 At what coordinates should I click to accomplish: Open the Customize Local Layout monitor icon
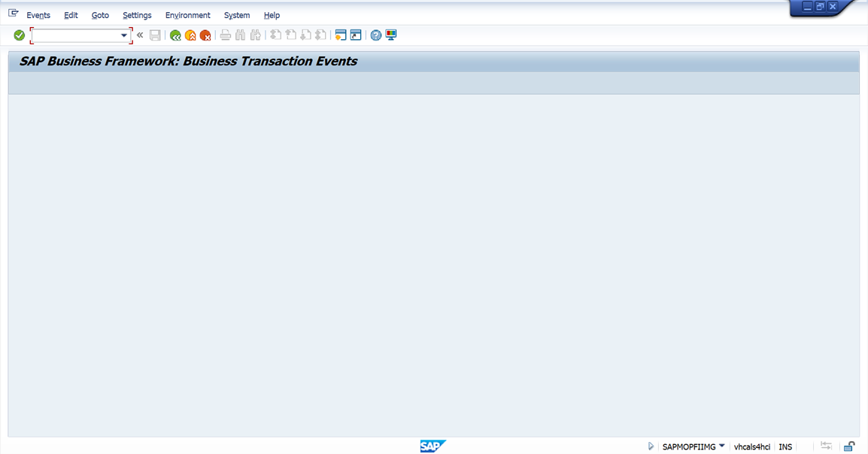point(391,35)
